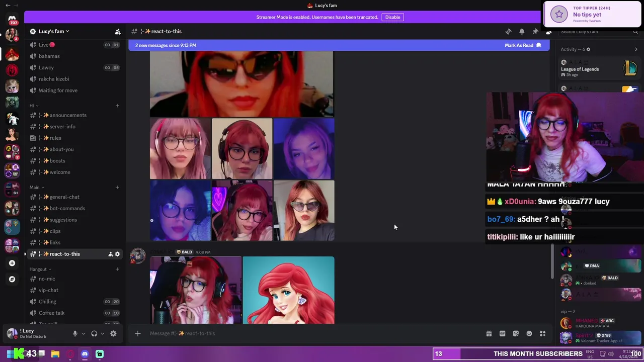Join the Live voice channel
Image resolution: width=644 pixels, height=362 pixels.
tap(74, 45)
